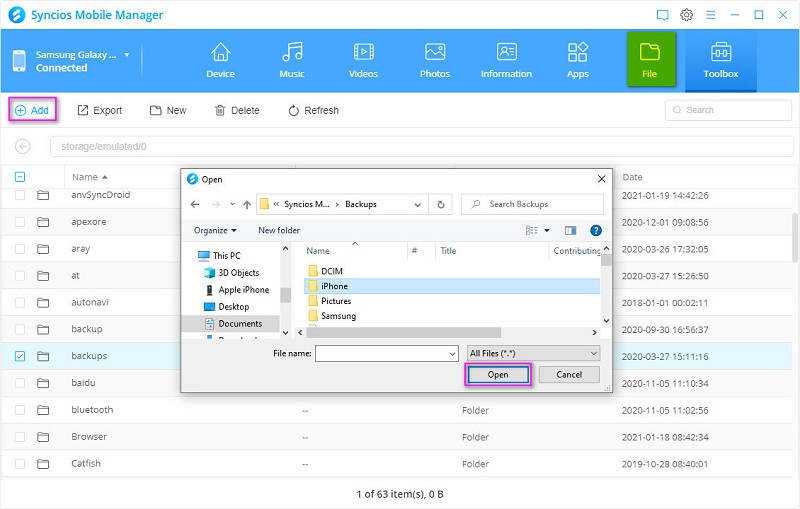Image resolution: width=800 pixels, height=509 pixels.
Task: Check the aray folder checkbox
Action: pos(20,249)
